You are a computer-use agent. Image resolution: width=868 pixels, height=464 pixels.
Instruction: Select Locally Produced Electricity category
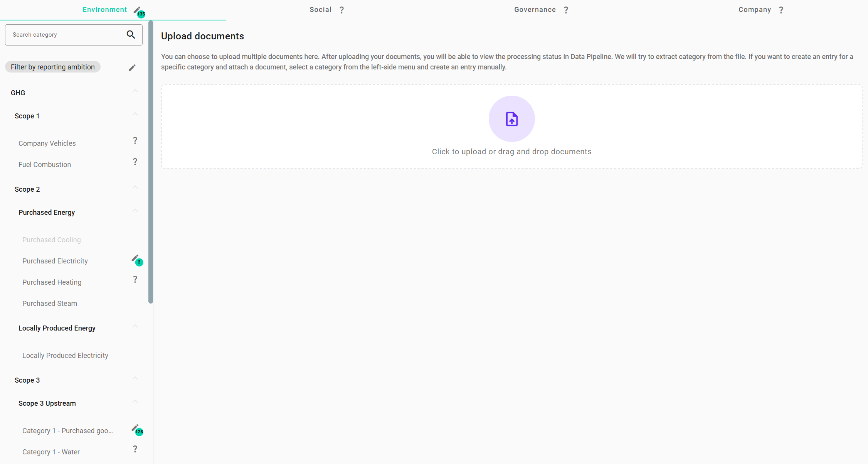(65, 356)
